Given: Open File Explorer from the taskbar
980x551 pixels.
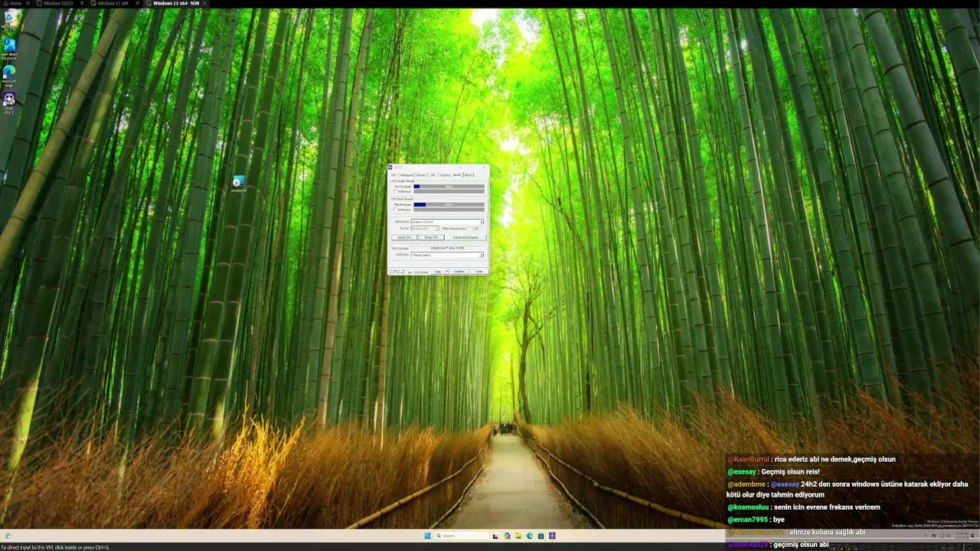Looking at the screenshot, I should tap(518, 536).
